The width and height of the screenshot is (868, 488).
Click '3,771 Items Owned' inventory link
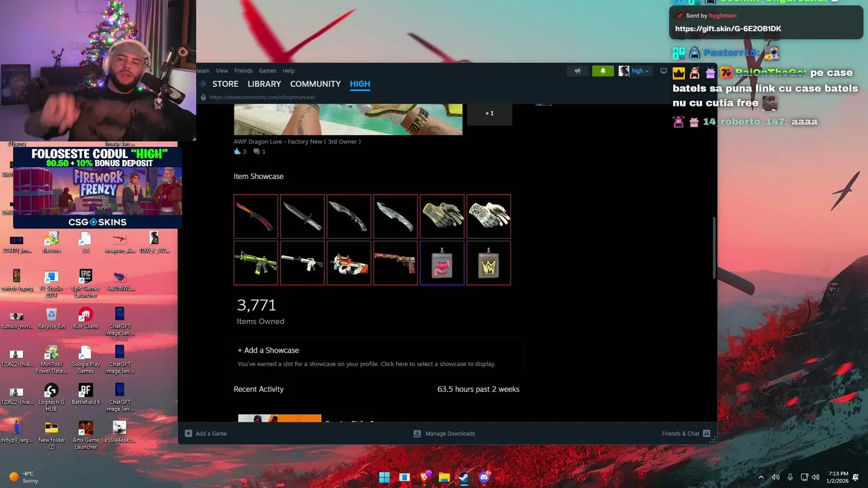coord(260,311)
